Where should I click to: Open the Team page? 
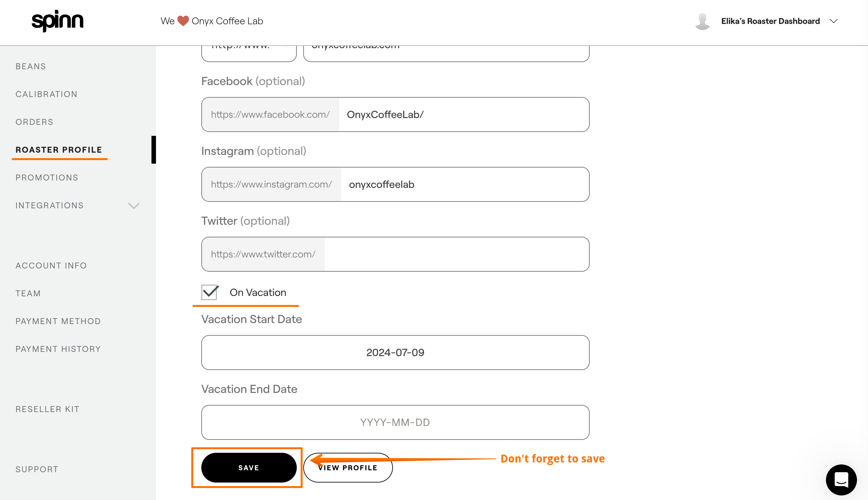[28, 293]
